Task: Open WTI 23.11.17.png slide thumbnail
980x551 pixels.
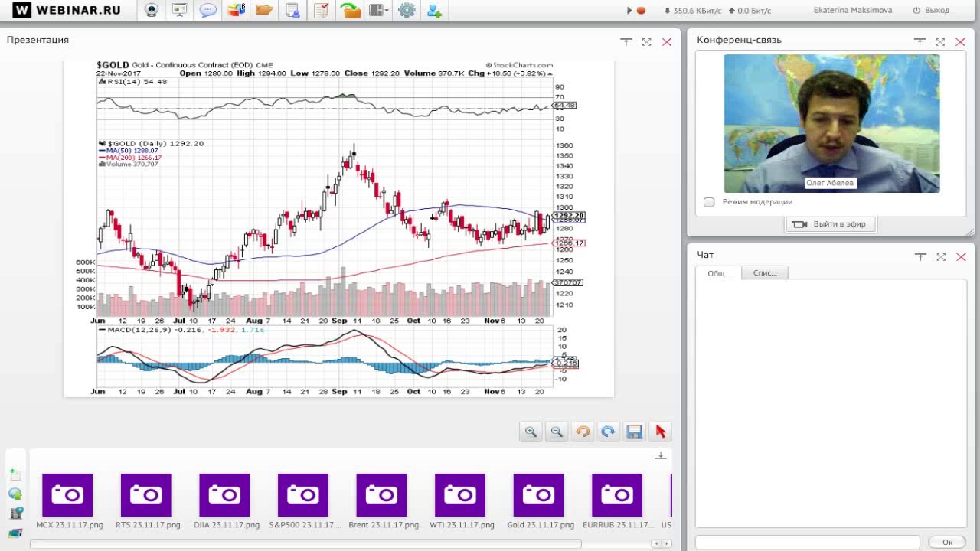Action: 460,495
